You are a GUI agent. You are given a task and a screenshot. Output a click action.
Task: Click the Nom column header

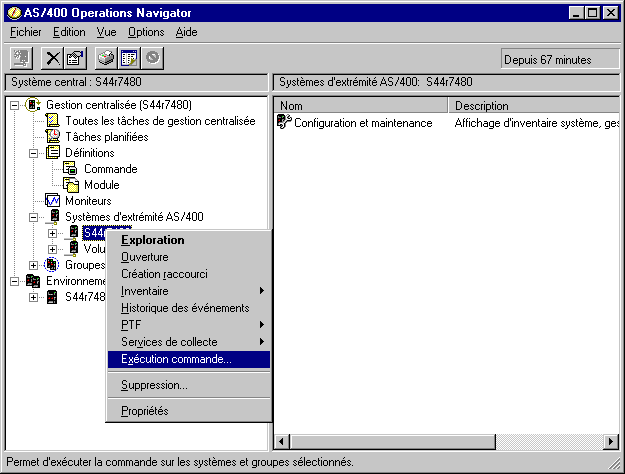pyautogui.click(x=362, y=106)
